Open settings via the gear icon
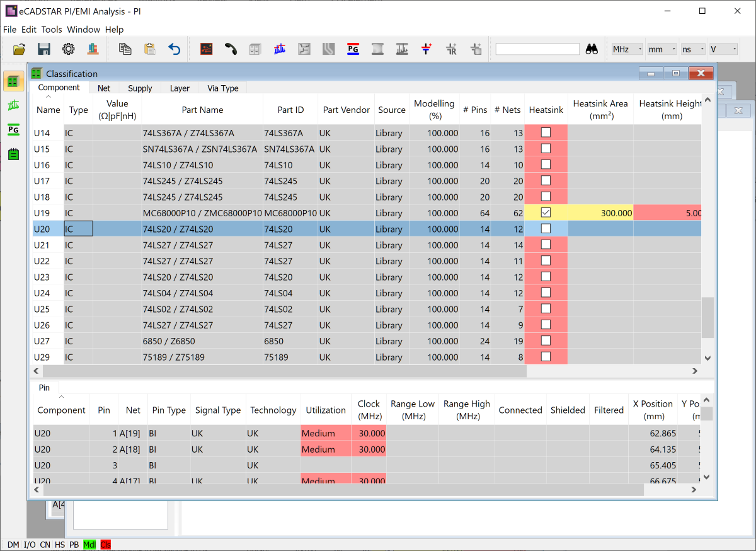The width and height of the screenshot is (756, 551). point(68,49)
